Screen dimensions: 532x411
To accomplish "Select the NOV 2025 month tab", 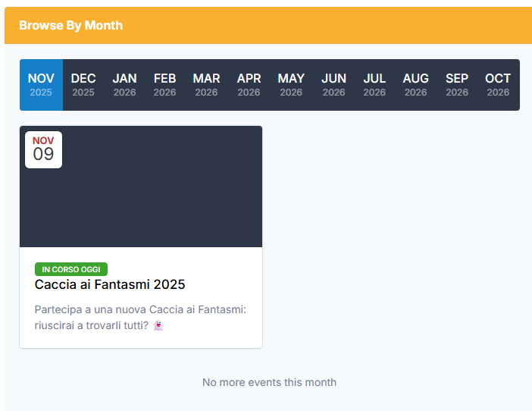I will (41, 85).
